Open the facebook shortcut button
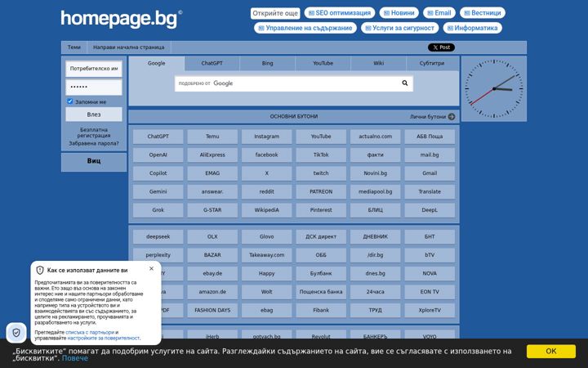This screenshot has width=588, height=368. (266, 155)
